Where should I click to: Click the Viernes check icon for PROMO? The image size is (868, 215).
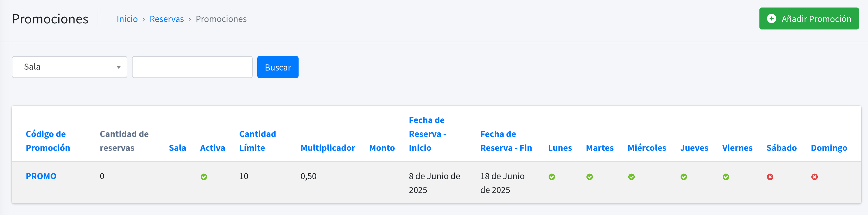pyautogui.click(x=726, y=176)
